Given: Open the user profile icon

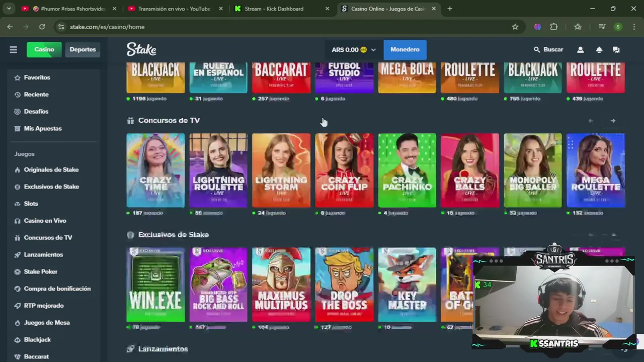Looking at the screenshot, I should pyautogui.click(x=580, y=50).
